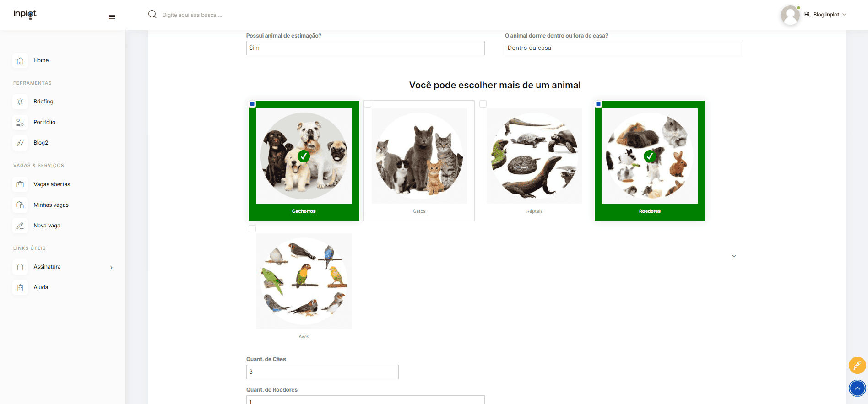Viewport: 868px width, 404px height.
Task: Check the Gatos checkbox
Action: tap(368, 104)
